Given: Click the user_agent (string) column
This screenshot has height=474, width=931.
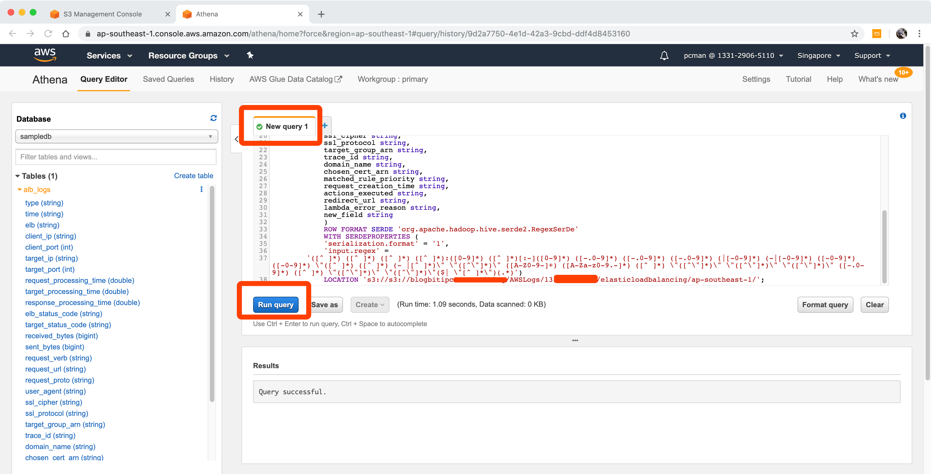Looking at the screenshot, I should point(55,391).
